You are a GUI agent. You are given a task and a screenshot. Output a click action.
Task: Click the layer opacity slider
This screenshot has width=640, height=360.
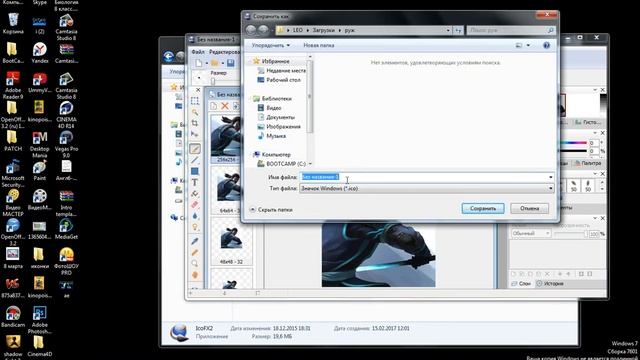(x=571, y=234)
